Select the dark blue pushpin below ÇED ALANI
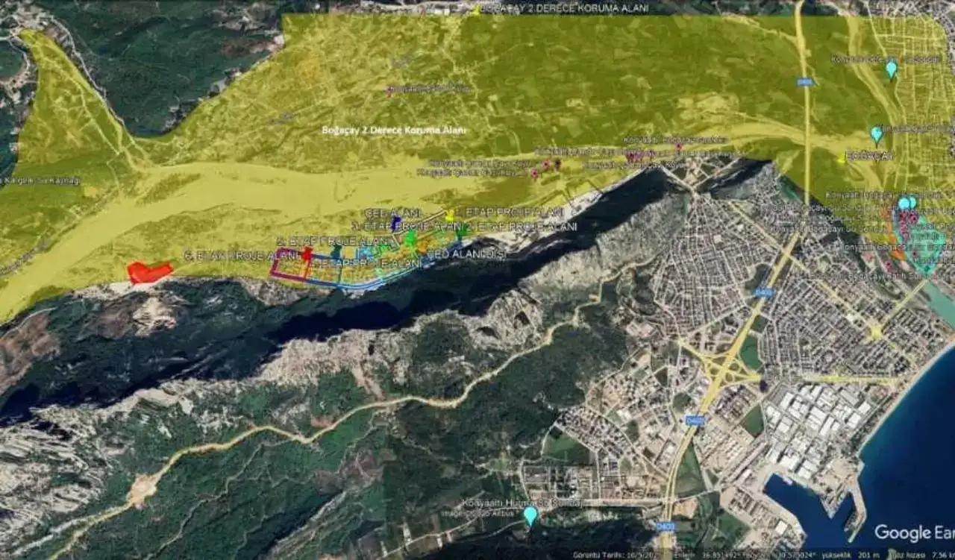 click(395, 224)
